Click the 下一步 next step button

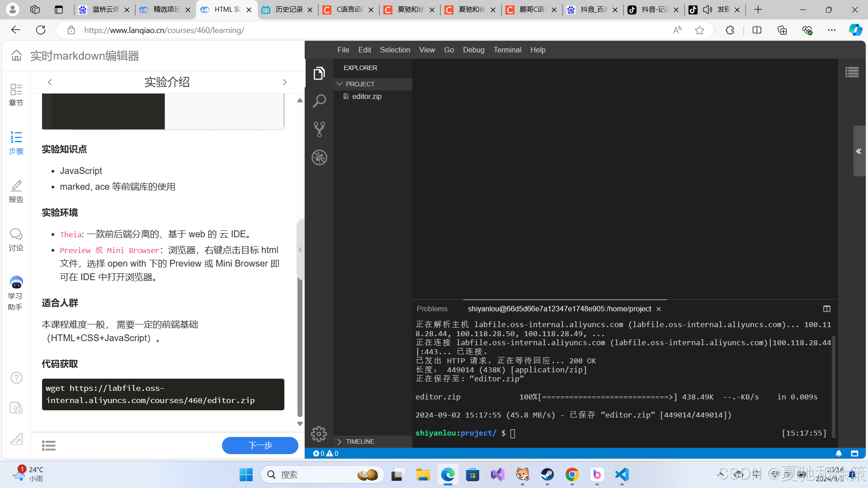tap(260, 446)
